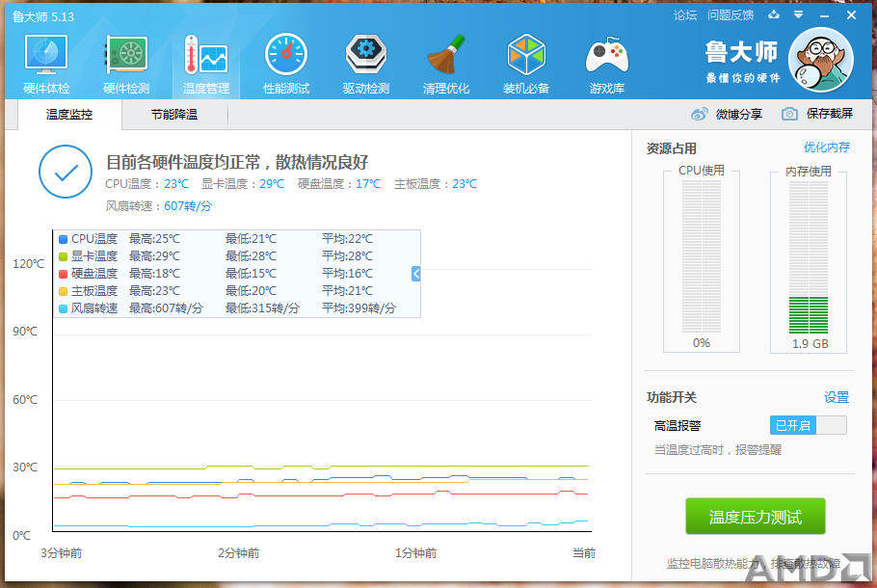Viewport: 877px width, 588px height.
Task: Start 温度压力测试
Action: [755, 517]
